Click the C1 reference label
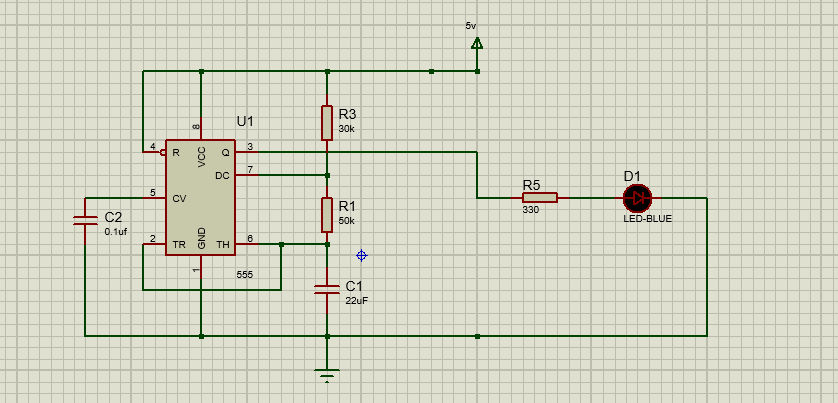This screenshot has width=838, height=403. tap(354, 285)
